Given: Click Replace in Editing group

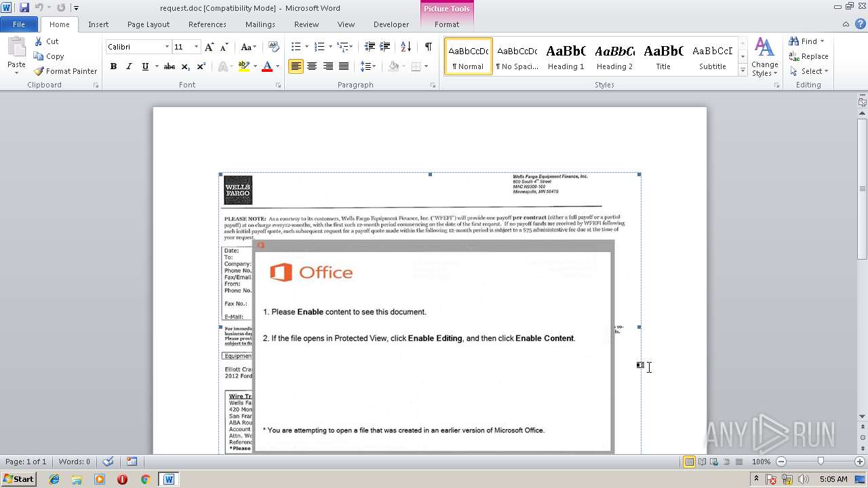Looking at the screenshot, I should [808, 56].
